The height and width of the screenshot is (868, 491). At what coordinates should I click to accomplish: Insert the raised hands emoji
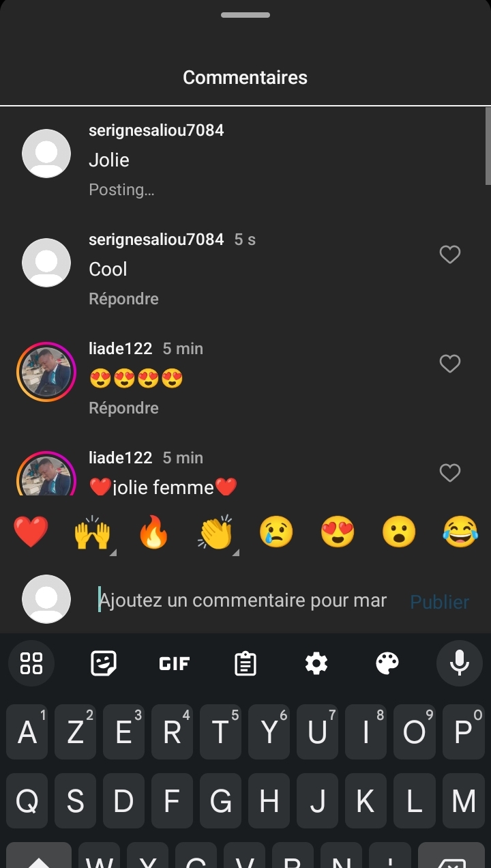click(x=92, y=532)
